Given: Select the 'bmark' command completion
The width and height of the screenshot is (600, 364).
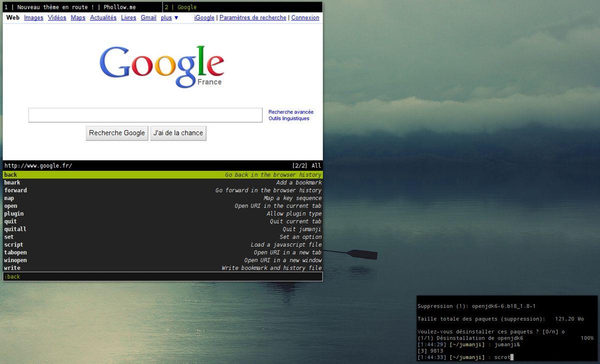Looking at the screenshot, I should click(x=163, y=183).
